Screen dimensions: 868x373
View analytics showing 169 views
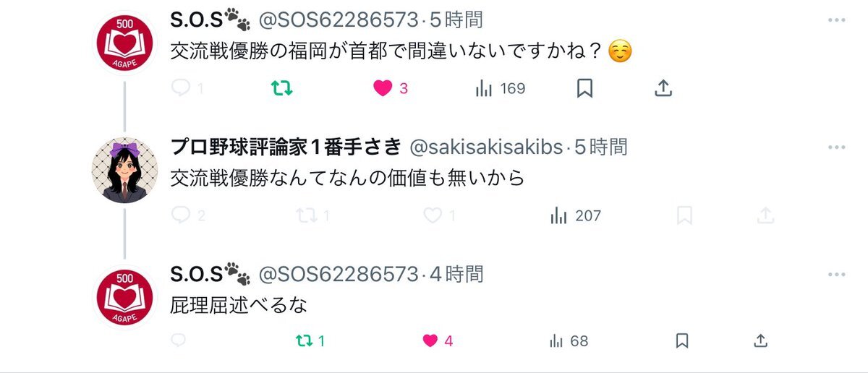500,89
